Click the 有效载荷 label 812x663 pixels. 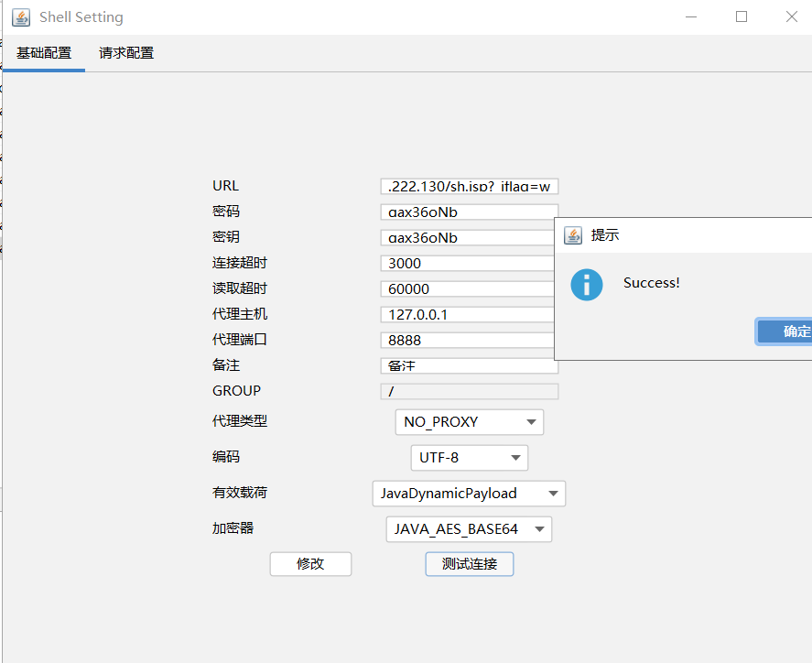[240, 492]
